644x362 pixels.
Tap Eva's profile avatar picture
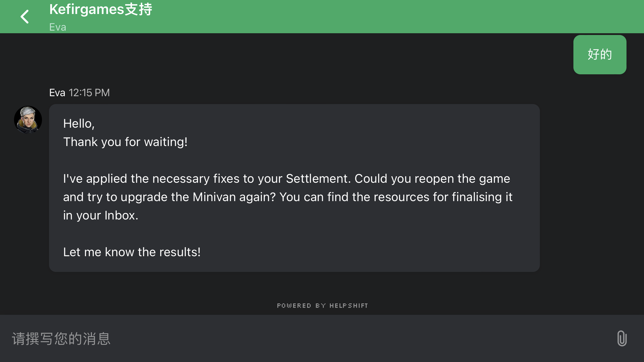coord(28,120)
